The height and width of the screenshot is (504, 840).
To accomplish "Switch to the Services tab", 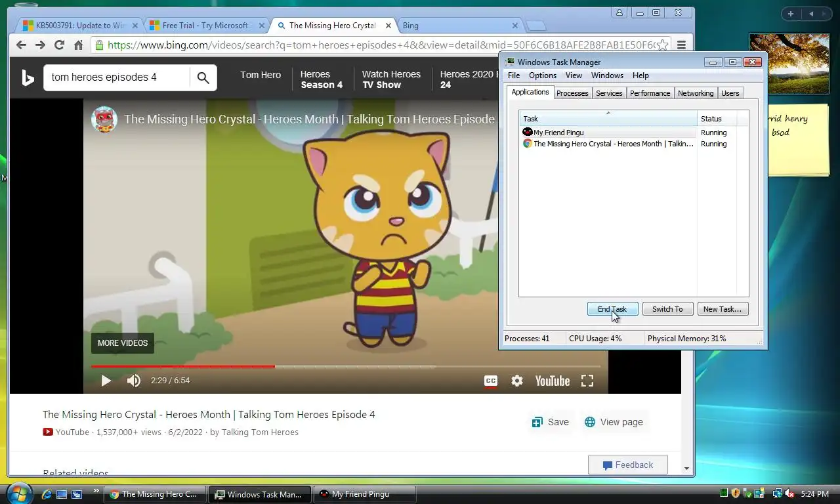I will pyautogui.click(x=609, y=93).
